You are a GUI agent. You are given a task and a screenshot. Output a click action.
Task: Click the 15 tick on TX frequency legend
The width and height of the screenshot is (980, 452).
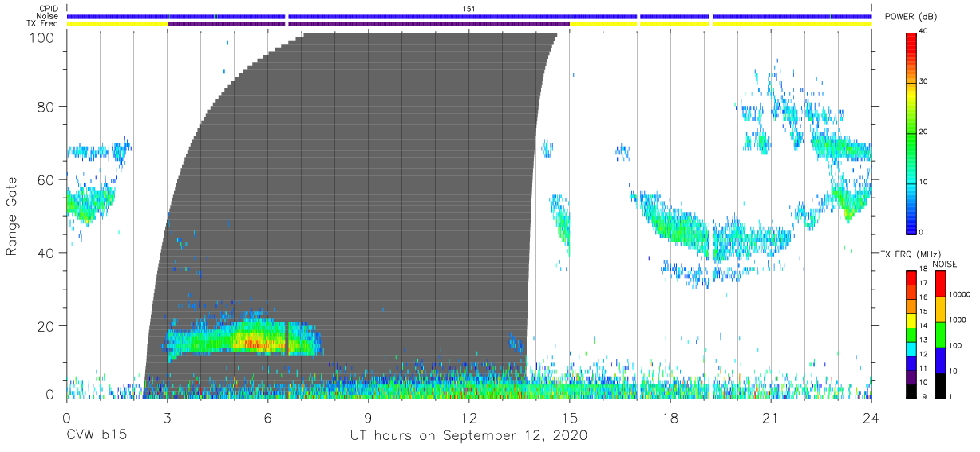coord(923,311)
